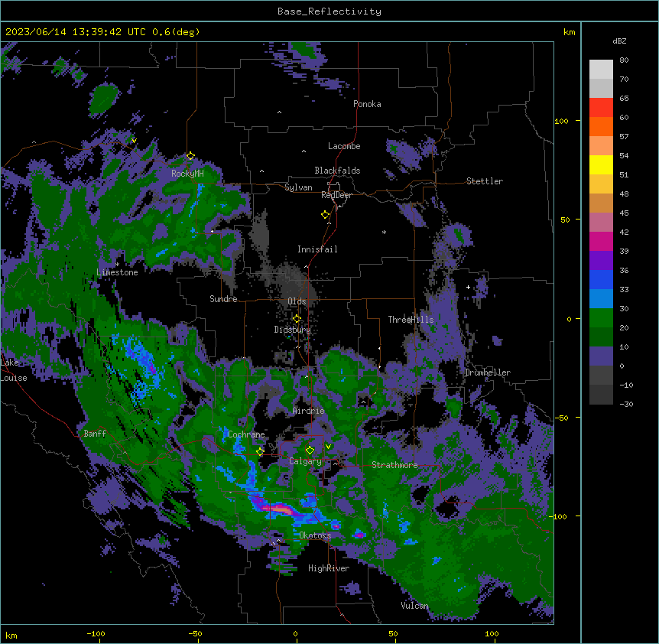Click the Lacombe label
Image resolution: width=659 pixels, height=644 pixels.
344,146
